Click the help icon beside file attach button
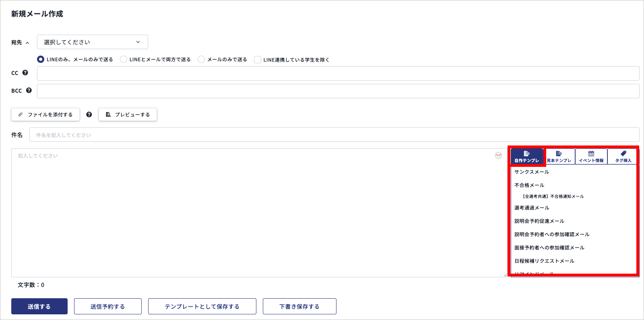 click(x=89, y=114)
